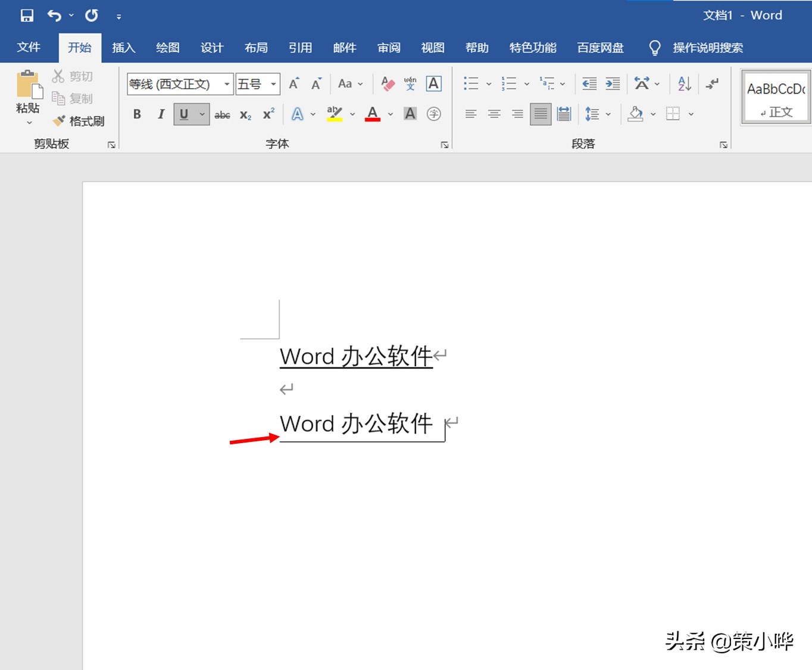Toggle bold formatting
The height and width of the screenshot is (670, 812).
pos(138,114)
